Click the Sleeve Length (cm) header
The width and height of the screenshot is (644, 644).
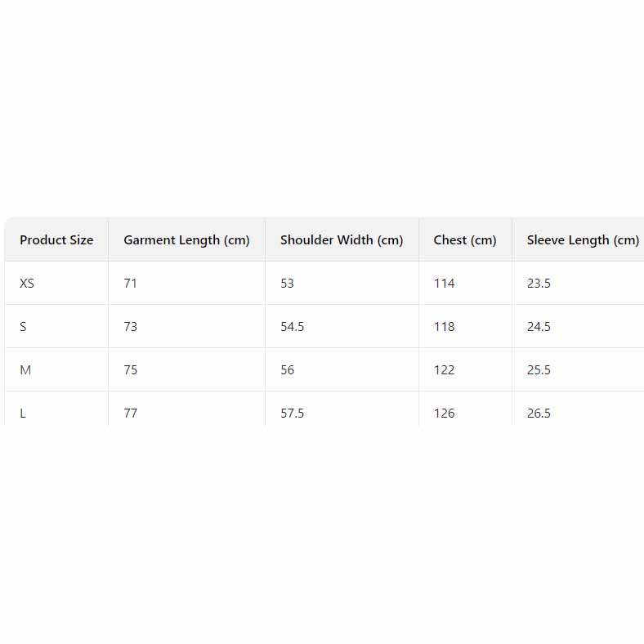[583, 240]
